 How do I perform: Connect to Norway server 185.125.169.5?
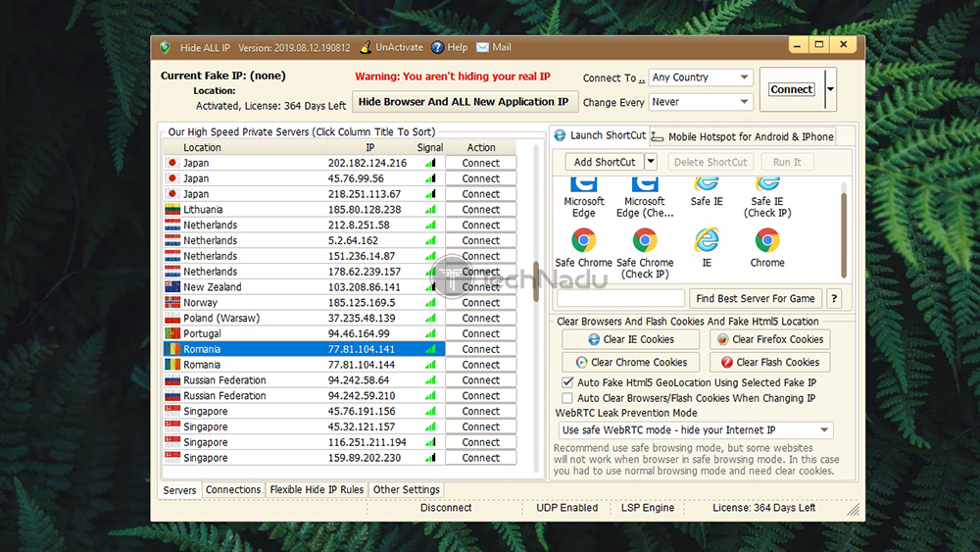tap(480, 303)
